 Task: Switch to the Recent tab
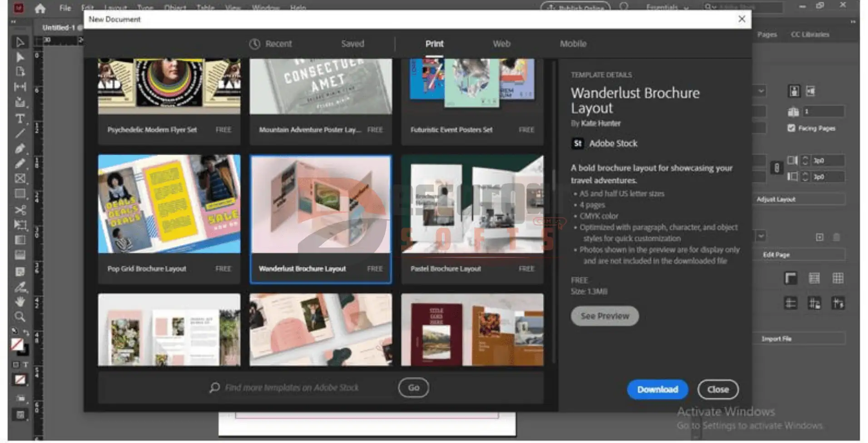[x=278, y=44]
